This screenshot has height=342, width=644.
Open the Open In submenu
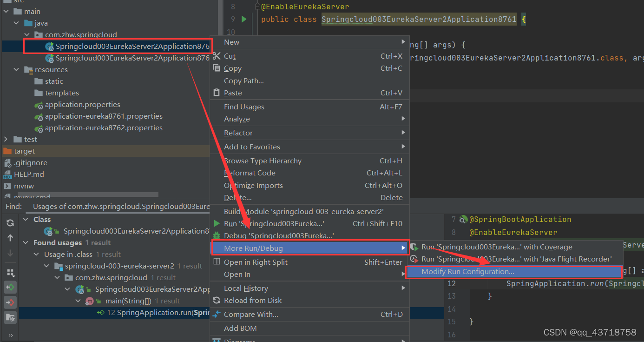coord(309,274)
